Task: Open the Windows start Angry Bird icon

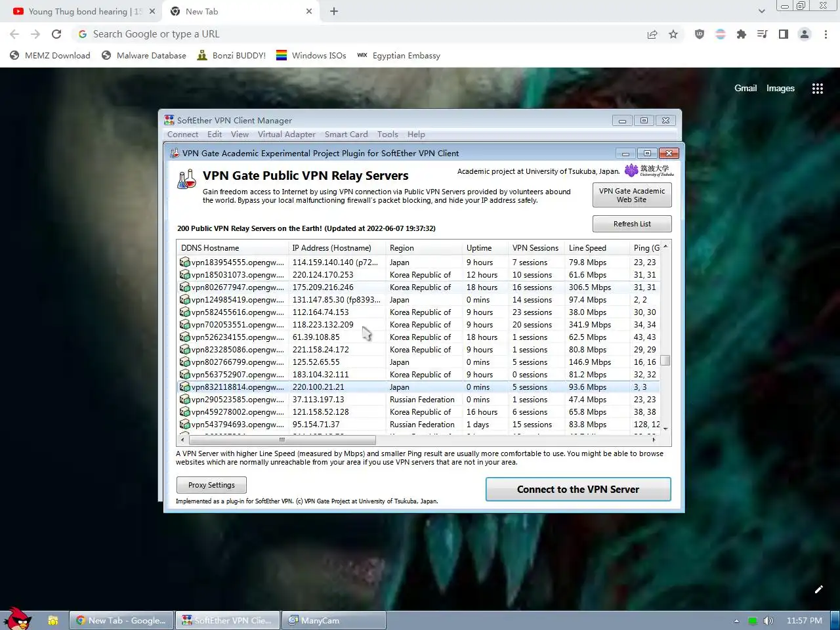Action: point(18,619)
